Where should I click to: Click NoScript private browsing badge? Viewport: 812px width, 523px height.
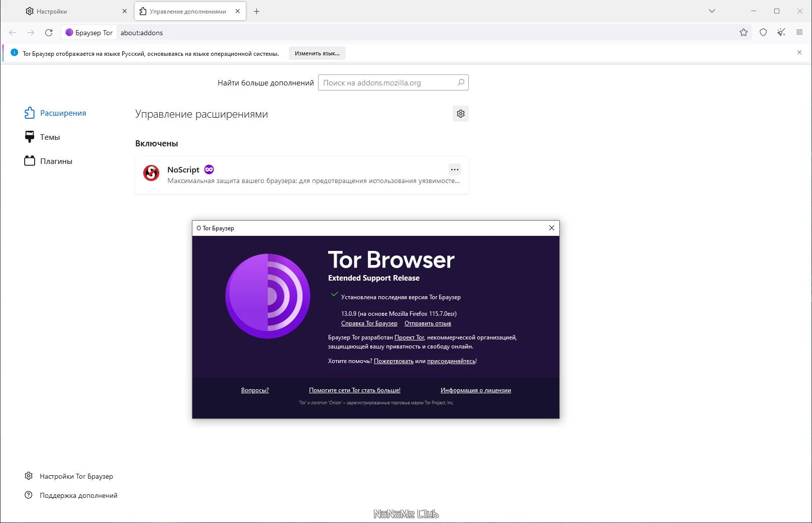(x=209, y=169)
